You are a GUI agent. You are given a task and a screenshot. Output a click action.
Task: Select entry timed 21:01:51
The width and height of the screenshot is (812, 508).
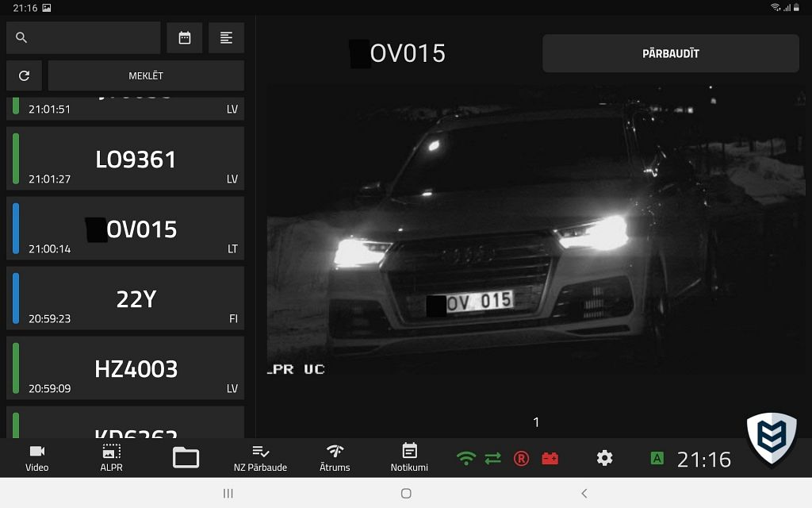(124, 108)
